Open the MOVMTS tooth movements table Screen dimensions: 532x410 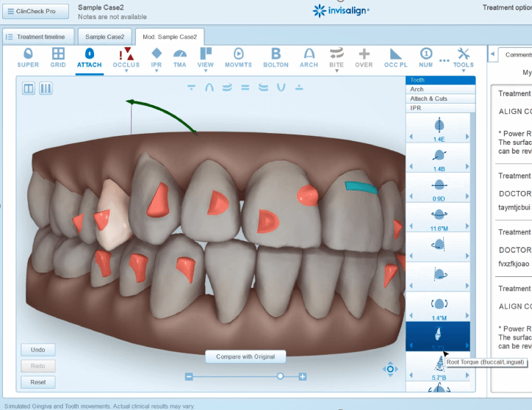point(239,58)
